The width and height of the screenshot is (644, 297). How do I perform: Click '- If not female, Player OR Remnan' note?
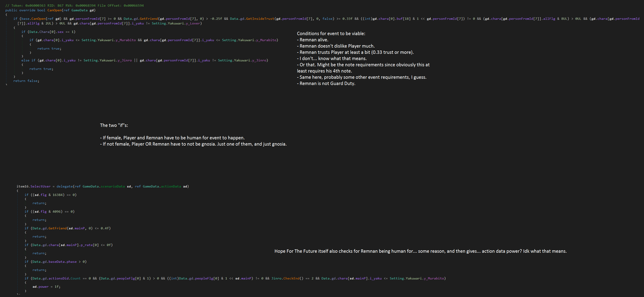[x=194, y=144]
